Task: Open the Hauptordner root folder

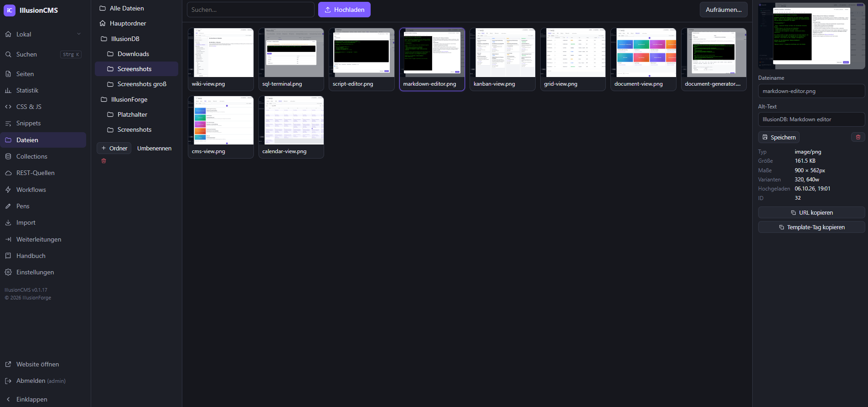Action: (x=136, y=23)
